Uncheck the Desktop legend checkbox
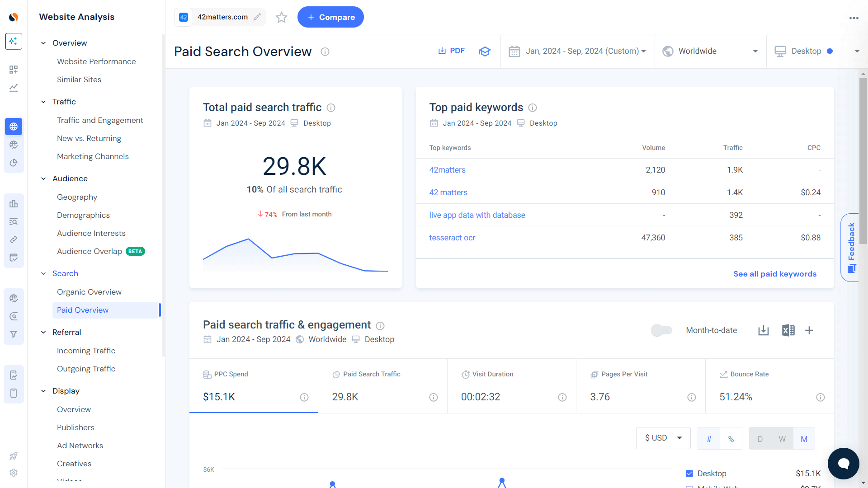The width and height of the screenshot is (868, 488). click(x=689, y=474)
